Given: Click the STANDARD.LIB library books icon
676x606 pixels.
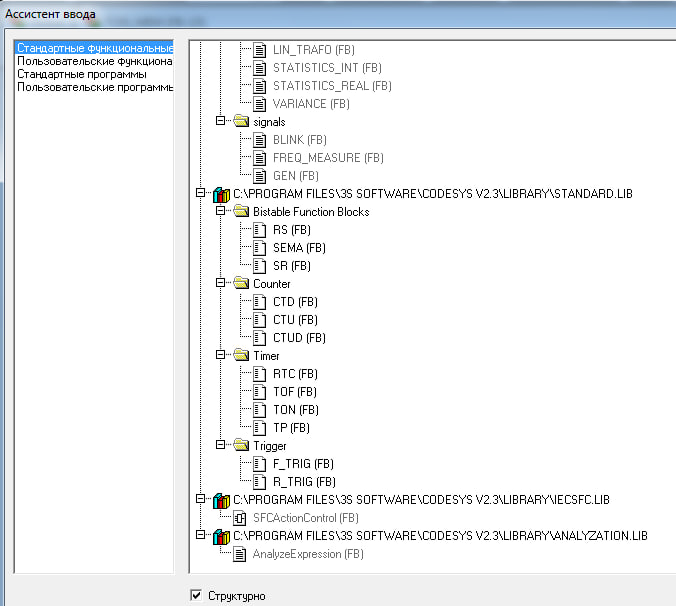Looking at the screenshot, I should pos(222,194).
